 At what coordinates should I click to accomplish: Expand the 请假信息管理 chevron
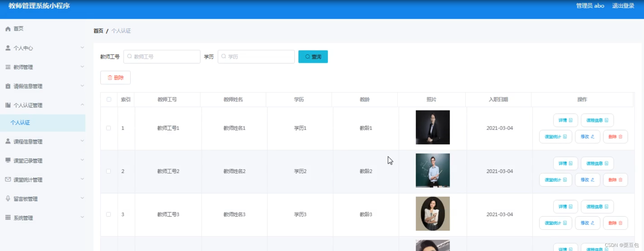(x=82, y=86)
